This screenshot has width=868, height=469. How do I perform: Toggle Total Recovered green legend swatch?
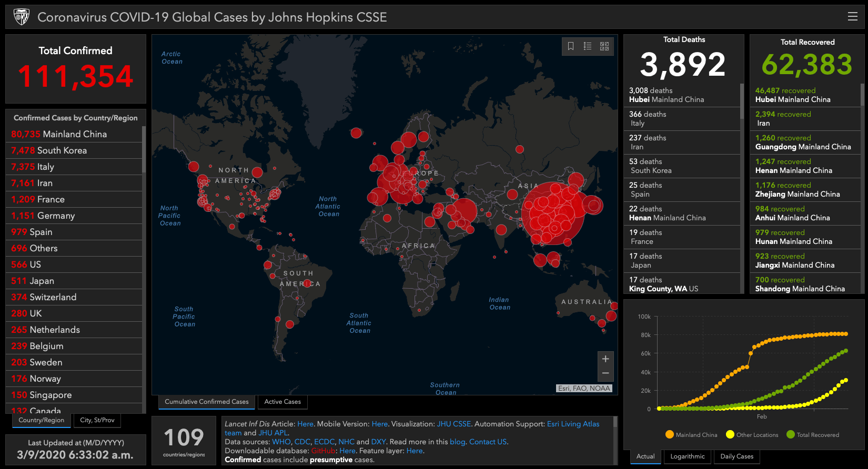click(791, 434)
